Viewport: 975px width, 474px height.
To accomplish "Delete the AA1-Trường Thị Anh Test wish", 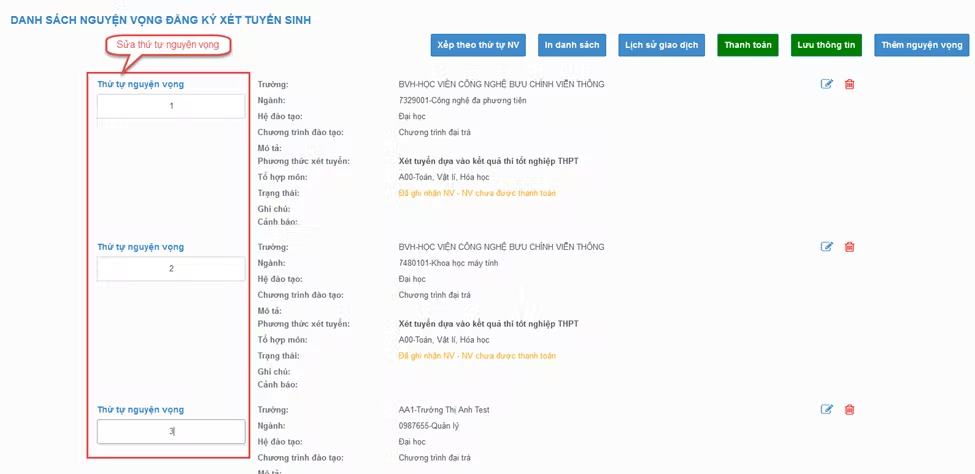I will tap(850, 409).
